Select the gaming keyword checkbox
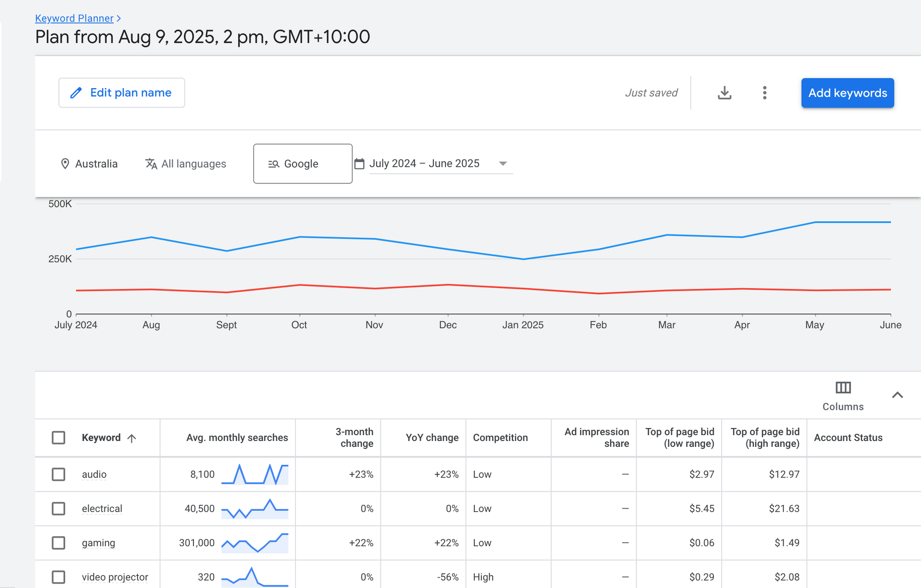 (58, 543)
